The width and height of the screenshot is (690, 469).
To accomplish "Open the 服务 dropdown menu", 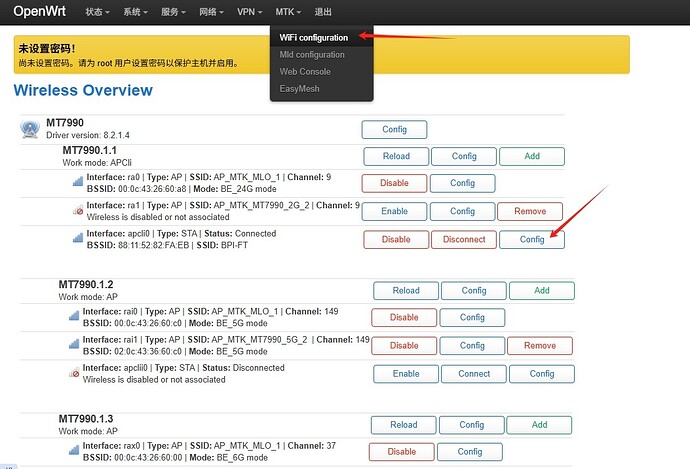I will click(173, 12).
